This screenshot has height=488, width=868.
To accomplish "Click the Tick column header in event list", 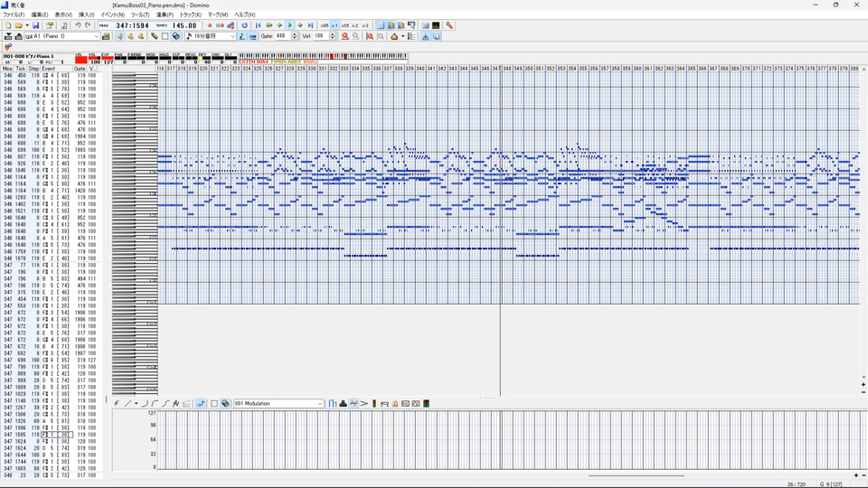I will [x=21, y=70].
